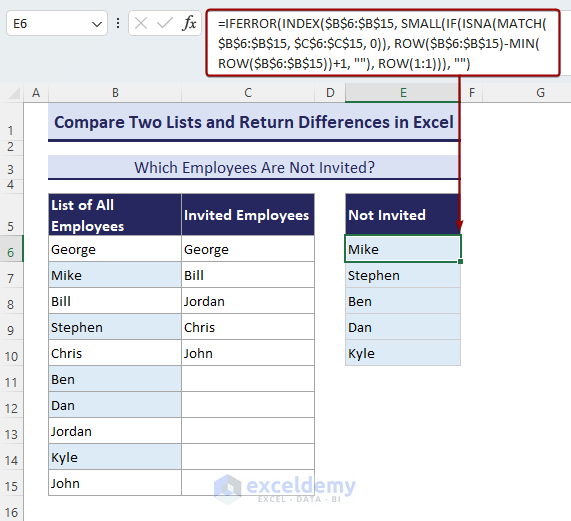Image resolution: width=571 pixels, height=521 pixels.
Task: Click John in column B
Action: 115,483
